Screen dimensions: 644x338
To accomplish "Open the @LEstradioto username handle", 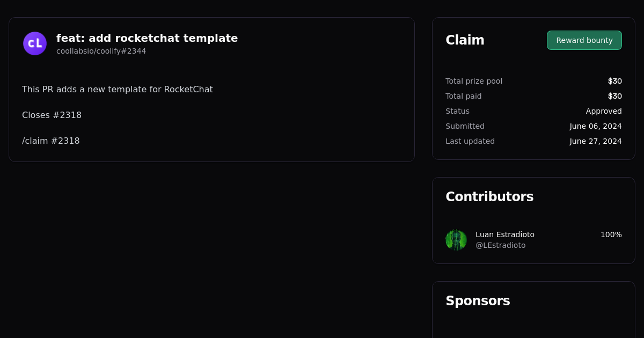I will (500, 245).
